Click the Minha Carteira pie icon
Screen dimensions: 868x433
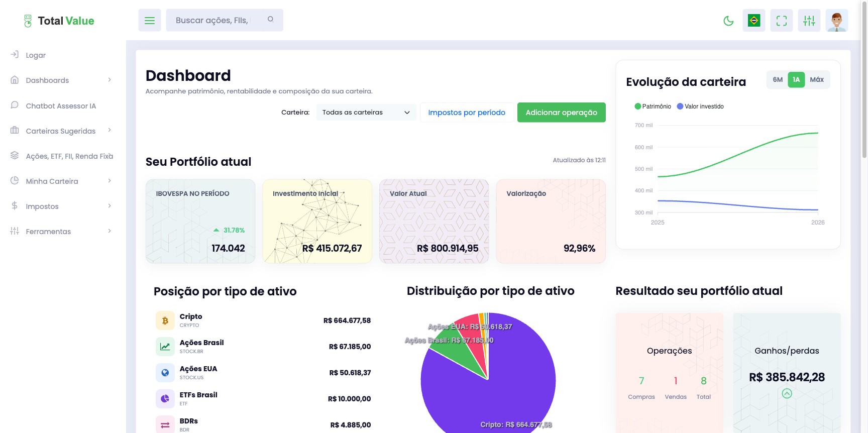click(x=15, y=181)
